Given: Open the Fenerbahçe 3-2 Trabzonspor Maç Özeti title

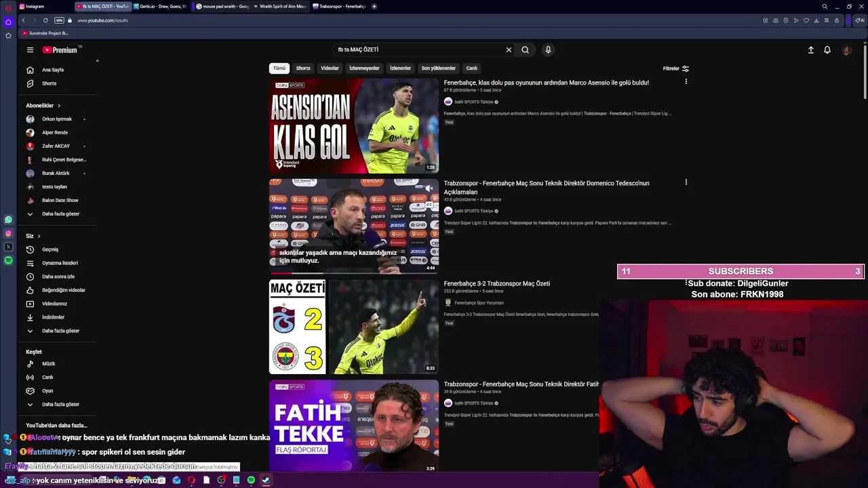Looking at the screenshot, I should pos(496,283).
